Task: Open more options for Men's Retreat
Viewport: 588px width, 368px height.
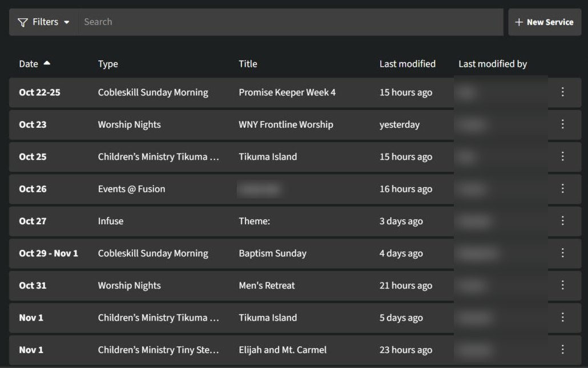Action: point(562,285)
